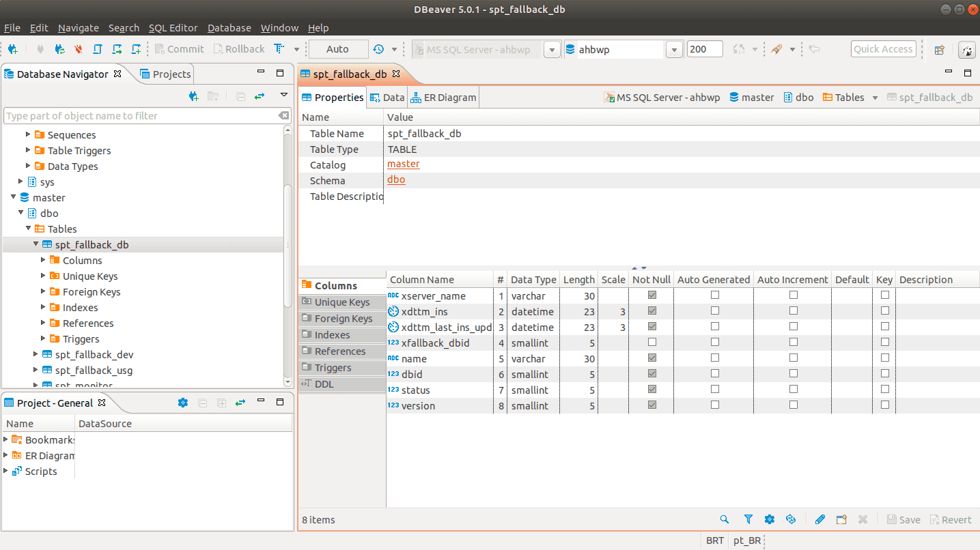Image resolution: width=980 pixels, height=550 pixels.
Task: Follow the dbo schema link
Action: (396, 180)
